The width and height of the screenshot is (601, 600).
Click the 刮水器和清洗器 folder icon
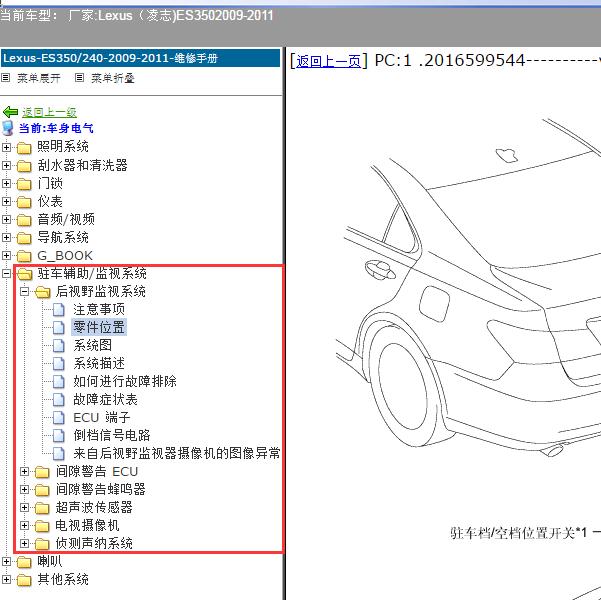(x=24, y=166)
